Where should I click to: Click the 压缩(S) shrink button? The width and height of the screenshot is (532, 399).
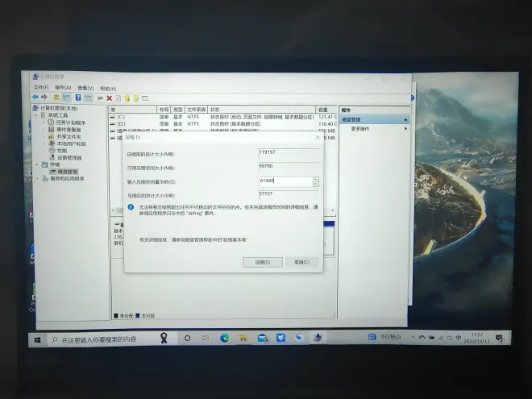pyautogui.click(x=263, y=262)
